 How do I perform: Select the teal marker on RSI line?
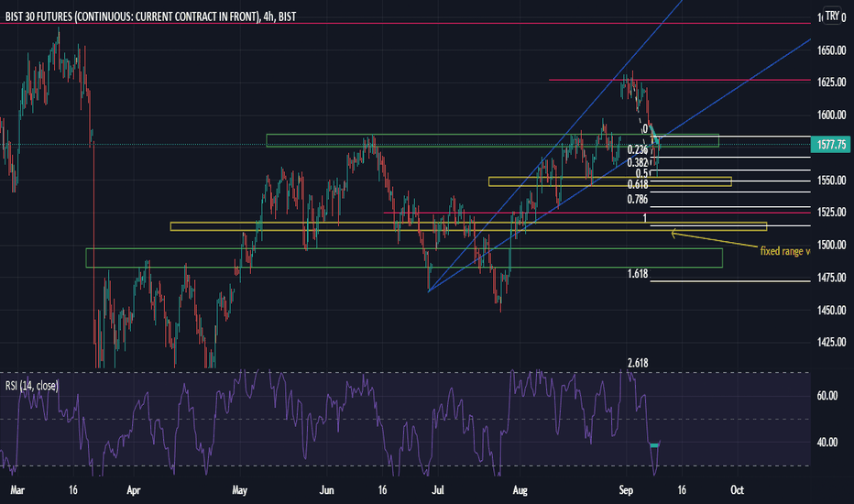pos(654,445)
